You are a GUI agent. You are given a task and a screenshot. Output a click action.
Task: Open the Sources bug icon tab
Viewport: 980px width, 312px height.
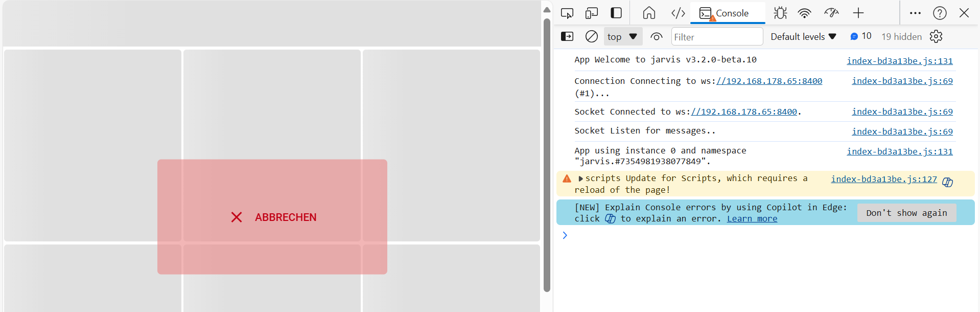point(780,13)
